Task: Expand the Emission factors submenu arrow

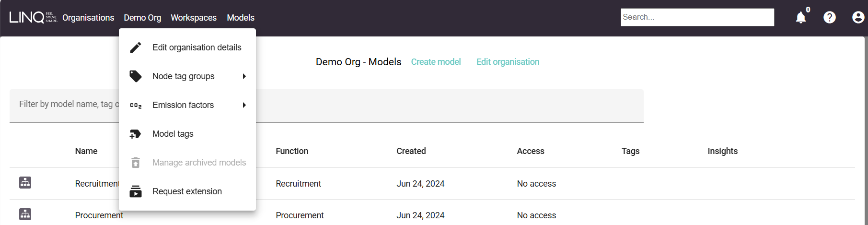Action: [x=244, y=105]
